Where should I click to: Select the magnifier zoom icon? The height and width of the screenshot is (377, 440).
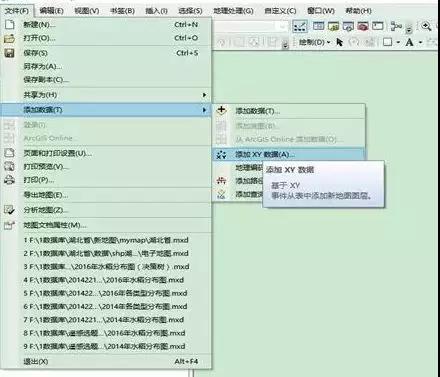pyautogui.click(x=426, y=26)
